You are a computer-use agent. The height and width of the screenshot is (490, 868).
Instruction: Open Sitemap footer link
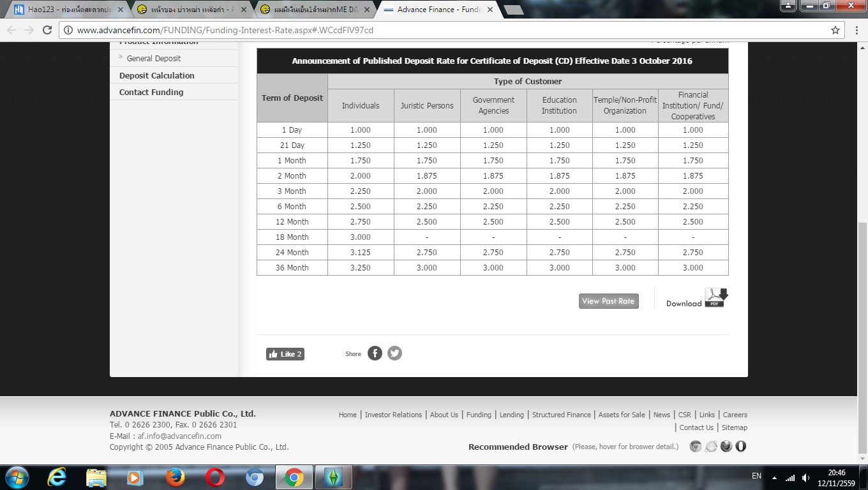coord(734,427)
